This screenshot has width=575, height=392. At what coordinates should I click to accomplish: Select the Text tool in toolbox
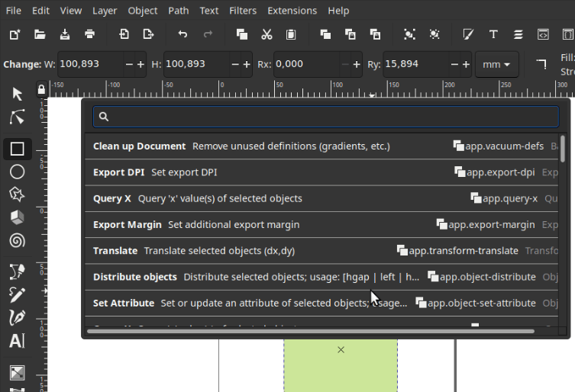point(17,340)
